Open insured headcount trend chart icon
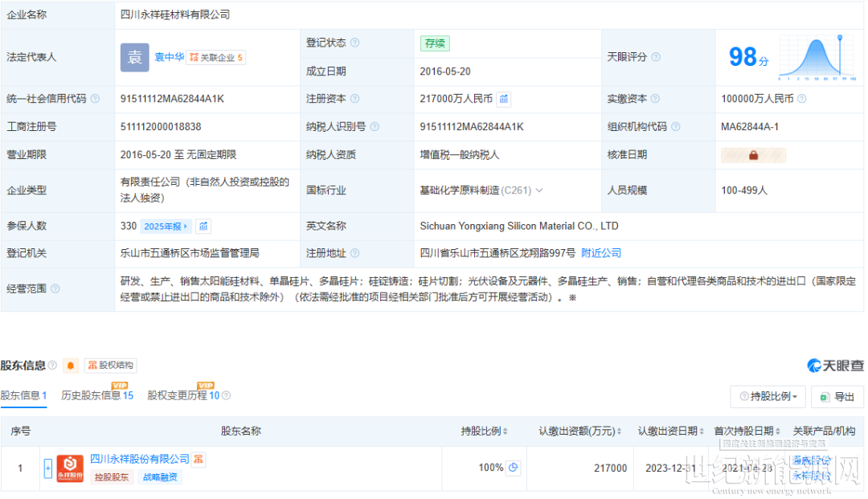This screenshot has width=868, height=499. tap(203, 227)
